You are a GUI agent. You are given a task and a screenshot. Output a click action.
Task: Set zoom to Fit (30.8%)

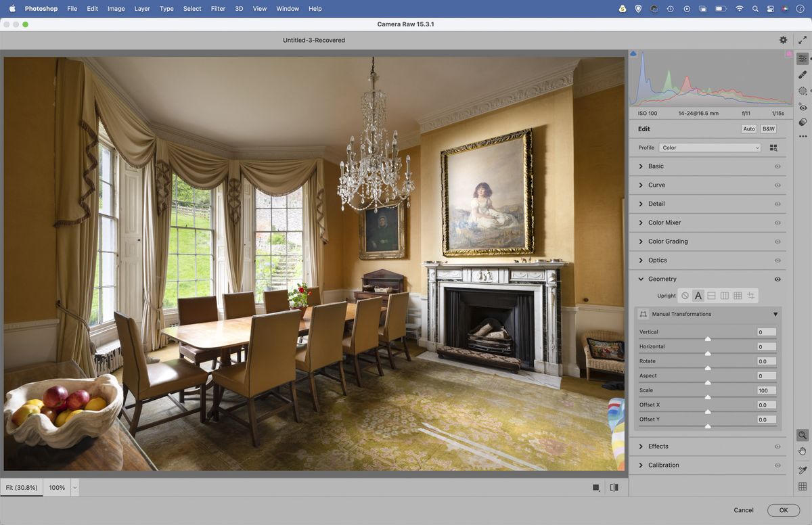tap(22, 487)
